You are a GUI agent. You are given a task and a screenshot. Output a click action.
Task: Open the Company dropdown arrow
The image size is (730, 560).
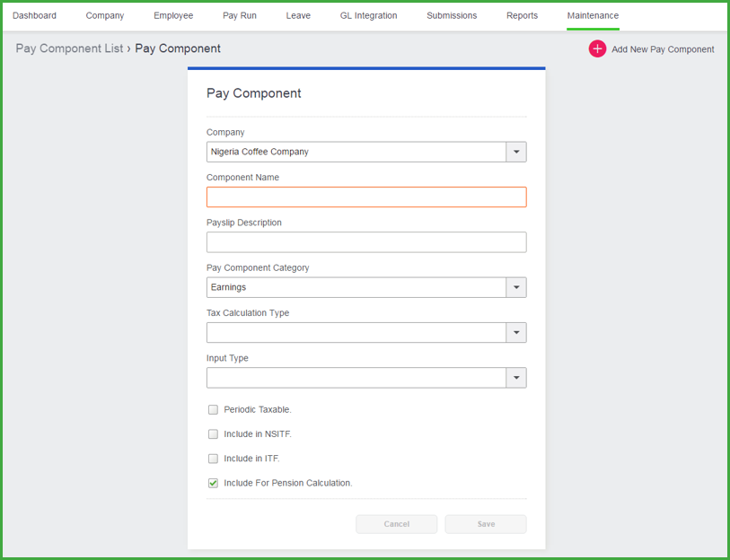[x=516, y=152]
